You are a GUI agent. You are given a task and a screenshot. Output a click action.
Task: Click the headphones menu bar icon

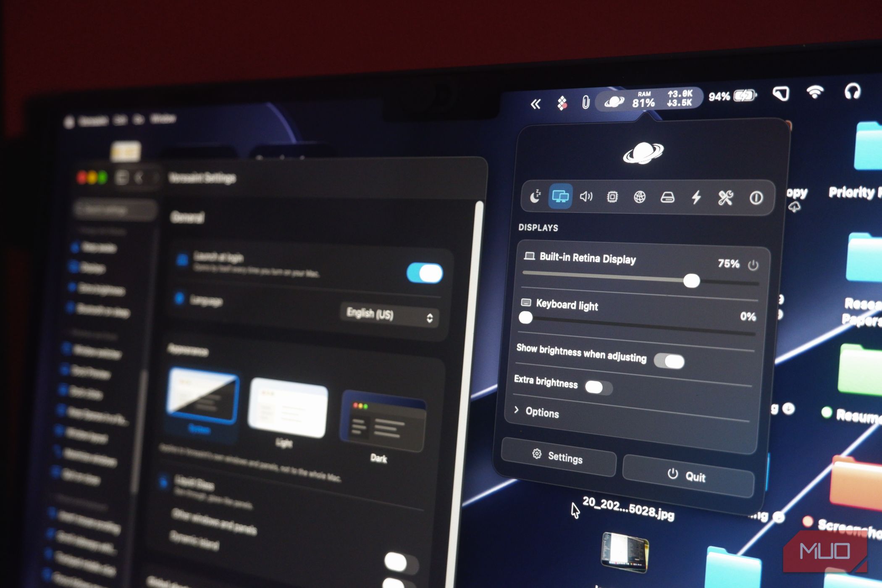[852, 91]
